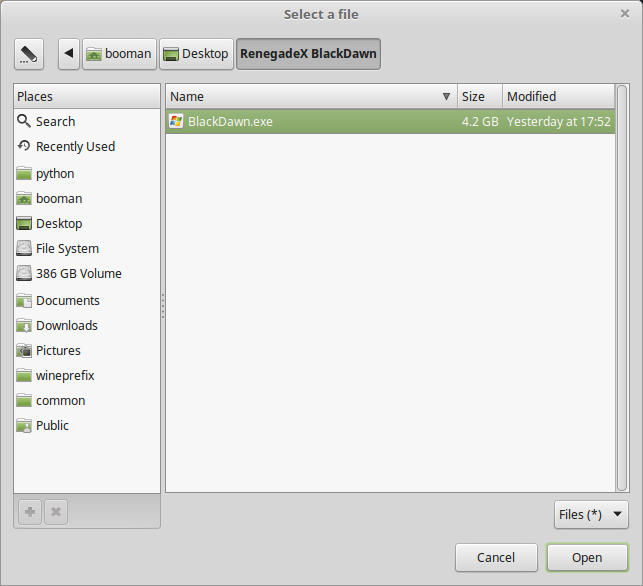Add bookmark with the plus button
643x586 pixels.
click(30, 512)
